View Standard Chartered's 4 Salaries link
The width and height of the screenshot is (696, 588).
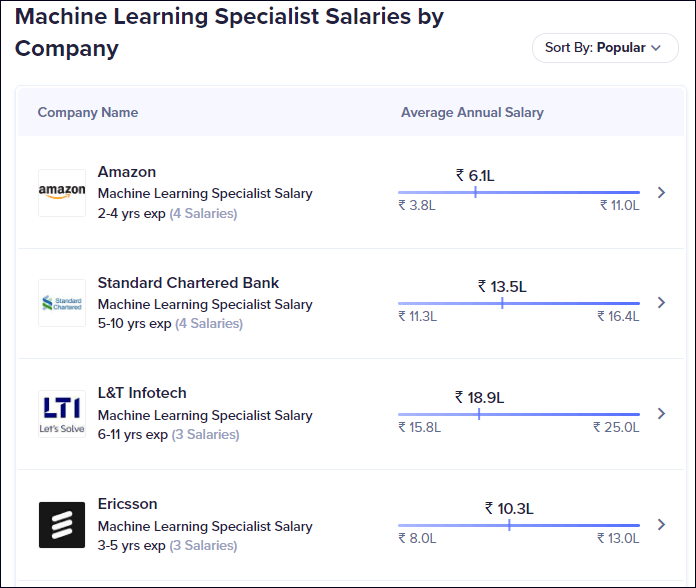pos(209,324)
